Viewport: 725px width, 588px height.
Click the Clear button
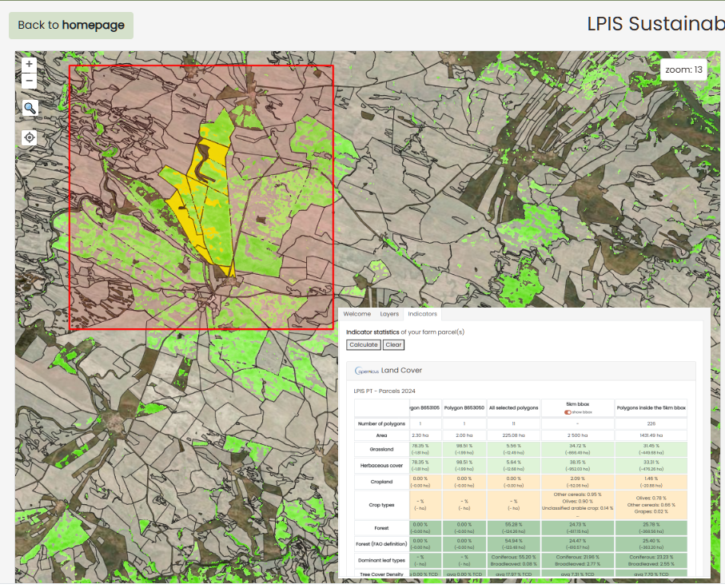(393, 345)
